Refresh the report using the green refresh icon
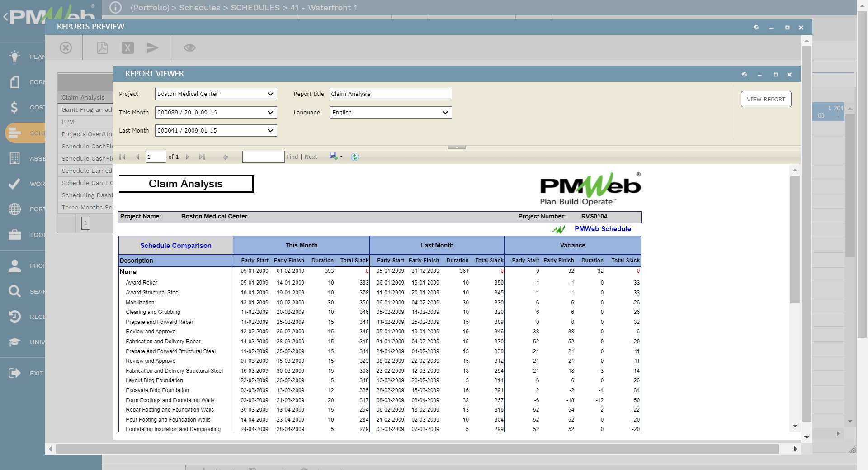868x470 pixels. [354, 157]
